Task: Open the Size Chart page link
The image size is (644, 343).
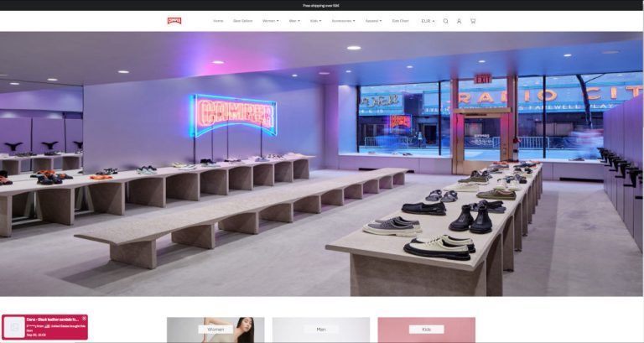Action: coord(401,21)
